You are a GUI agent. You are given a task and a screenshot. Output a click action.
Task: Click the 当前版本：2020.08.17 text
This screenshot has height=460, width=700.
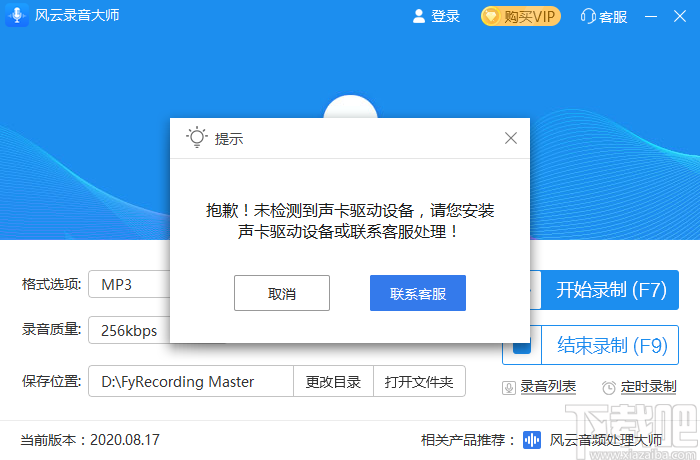coord(90,440)
